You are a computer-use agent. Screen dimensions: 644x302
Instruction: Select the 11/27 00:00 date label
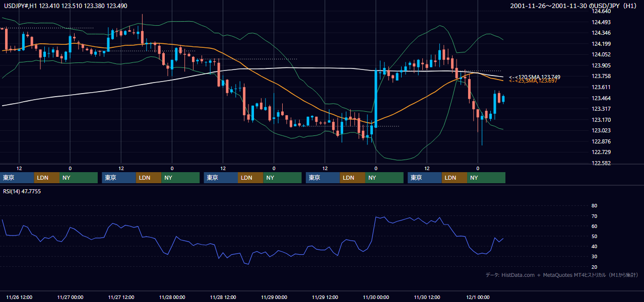click(71, 297)
